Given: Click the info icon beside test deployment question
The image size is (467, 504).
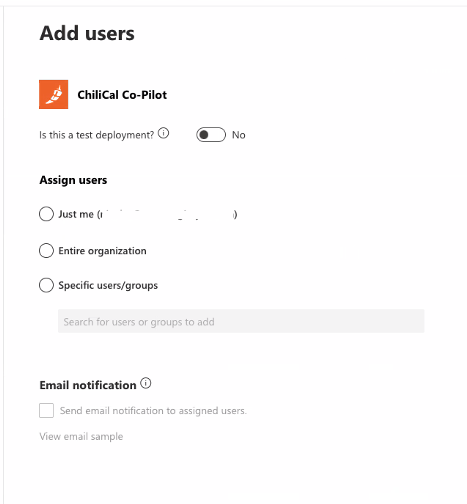Looking at the screenshot, I should click(x=163, y=133).
